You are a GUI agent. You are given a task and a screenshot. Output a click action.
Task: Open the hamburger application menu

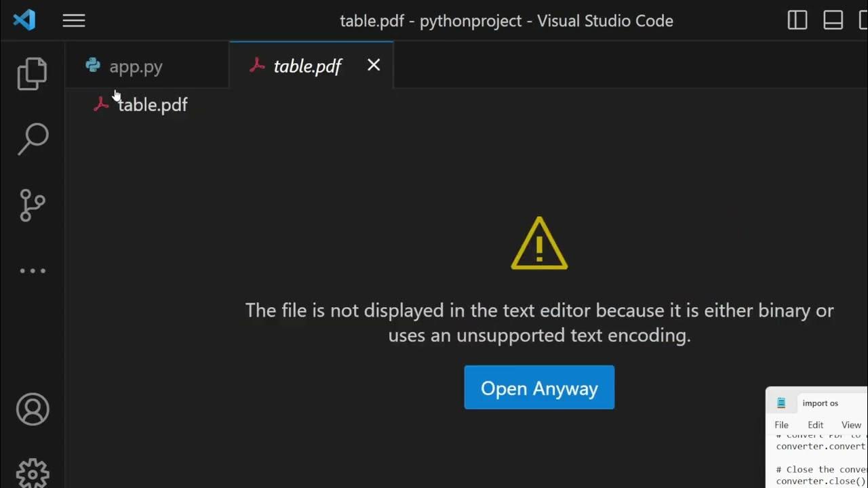74,20
